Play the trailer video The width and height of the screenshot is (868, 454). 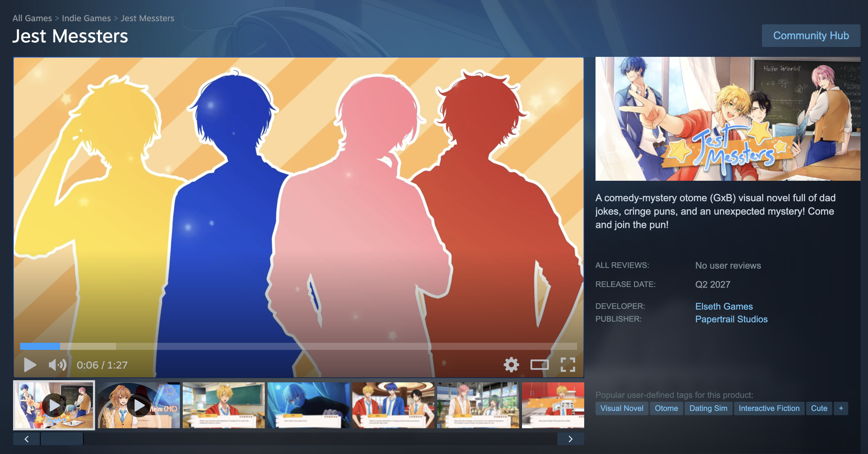(x=30, y=365)
